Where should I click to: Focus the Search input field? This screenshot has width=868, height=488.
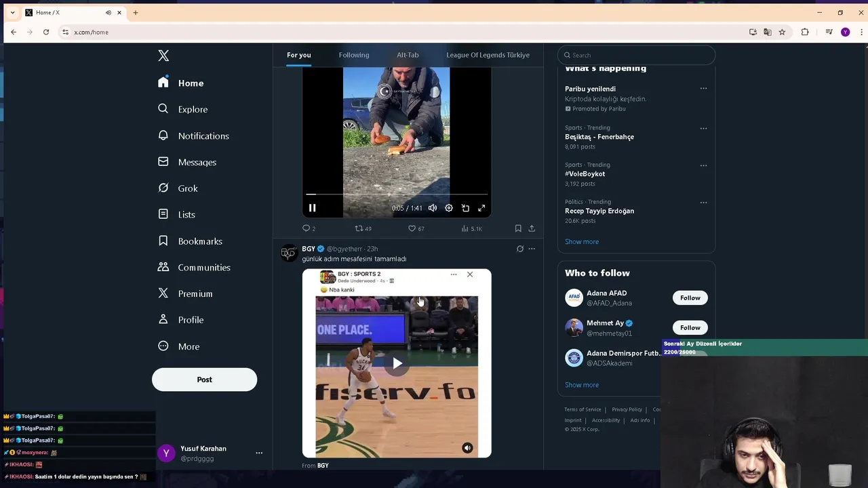(x=636, y=55)
